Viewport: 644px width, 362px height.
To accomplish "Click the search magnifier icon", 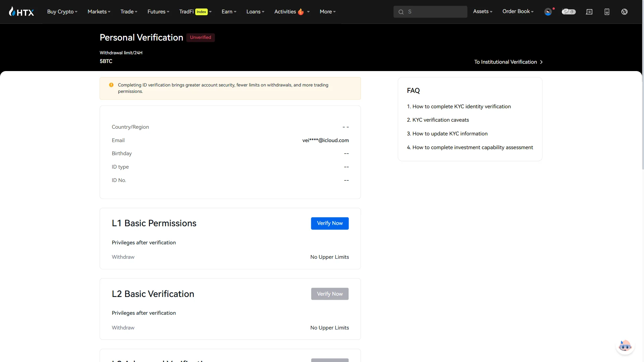I will click(x=401, y=12).
